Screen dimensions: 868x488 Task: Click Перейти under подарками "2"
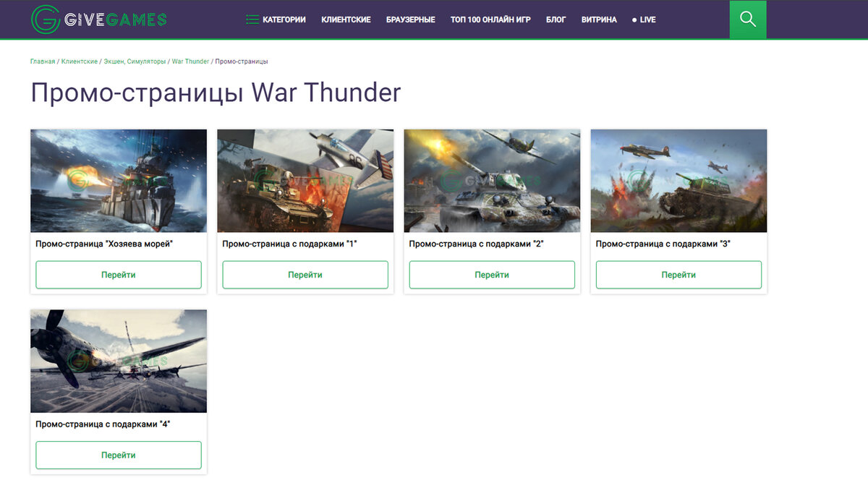tap(492, 275)
